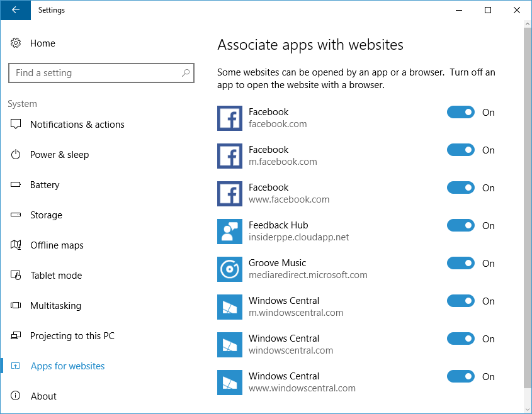Toggle off www.windowscentral.com association
Image resolution: width=532 pixels, height=414 pixels.
pos(461,377)
